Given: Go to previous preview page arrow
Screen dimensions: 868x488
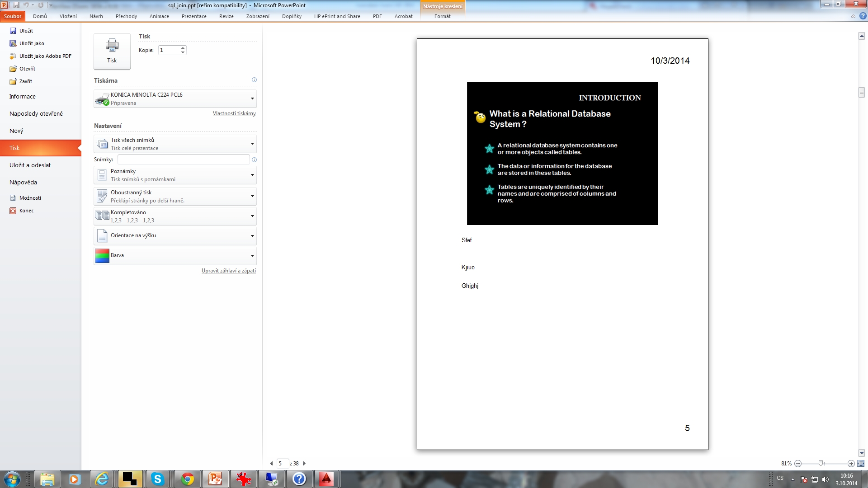Looking at the screenshot, I should [271, 463].
